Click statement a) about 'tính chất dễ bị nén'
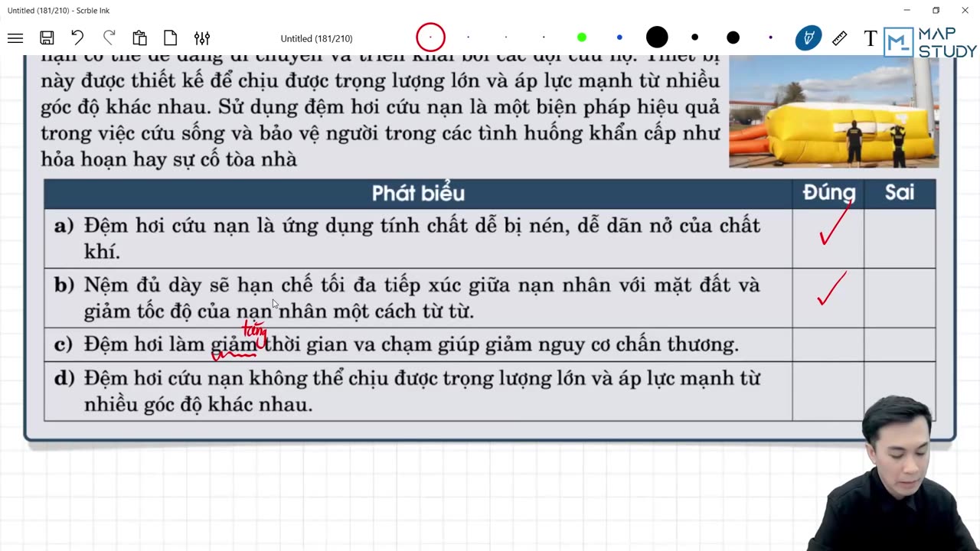This screenshot has width=980, height=551. pos(422,238)
